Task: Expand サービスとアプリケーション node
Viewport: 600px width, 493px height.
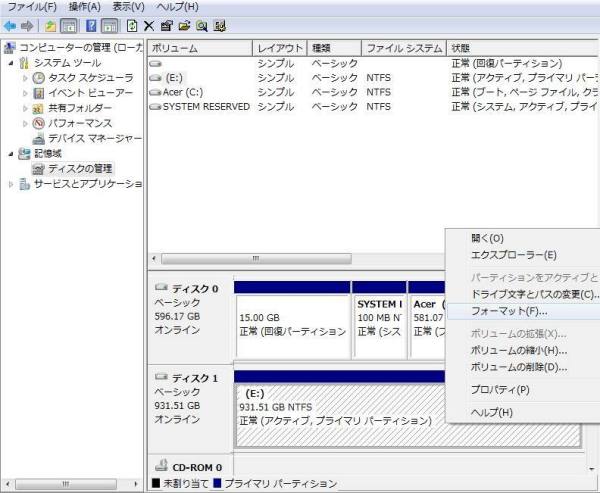Action: point(11,184)
